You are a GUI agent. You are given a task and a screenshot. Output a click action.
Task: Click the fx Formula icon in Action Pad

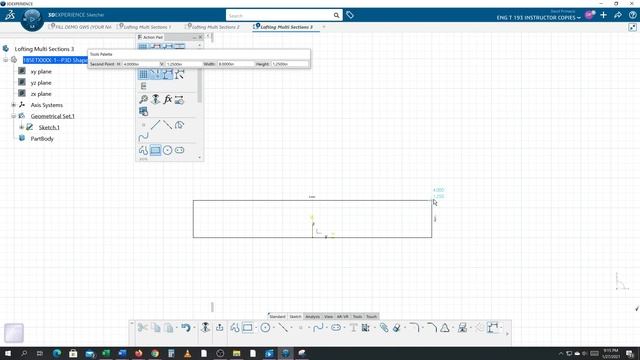coord(167,99)
